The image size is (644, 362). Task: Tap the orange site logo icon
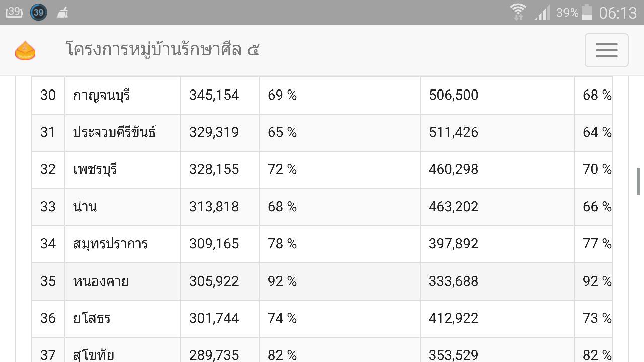point(25,50)
